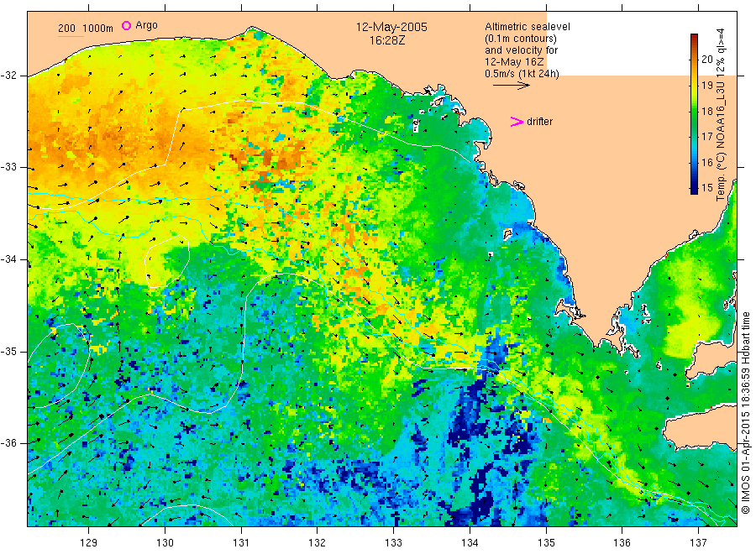Click the -34 latitude axis label
The image size is (756, 554).
8,259
